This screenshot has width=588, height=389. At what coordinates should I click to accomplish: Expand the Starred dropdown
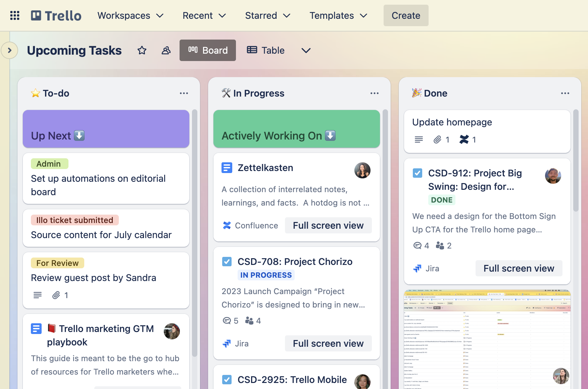pos(268,15)
